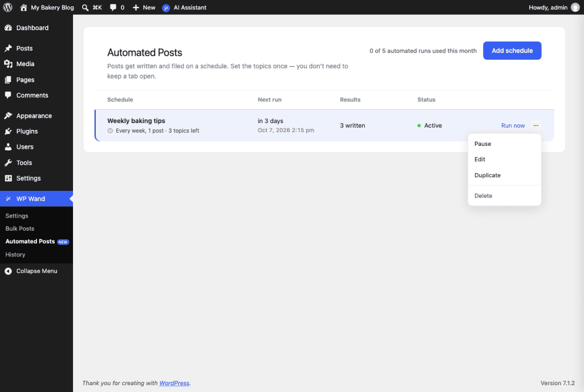Follow the WordPress footer link

[175, 383]
